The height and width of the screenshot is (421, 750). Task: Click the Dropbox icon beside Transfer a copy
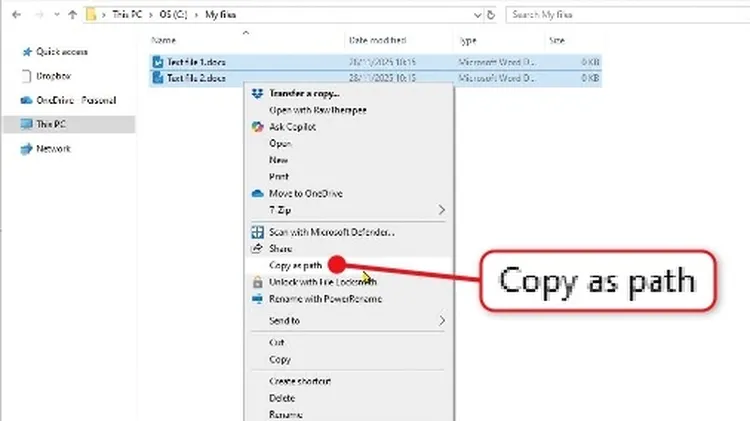258,94
